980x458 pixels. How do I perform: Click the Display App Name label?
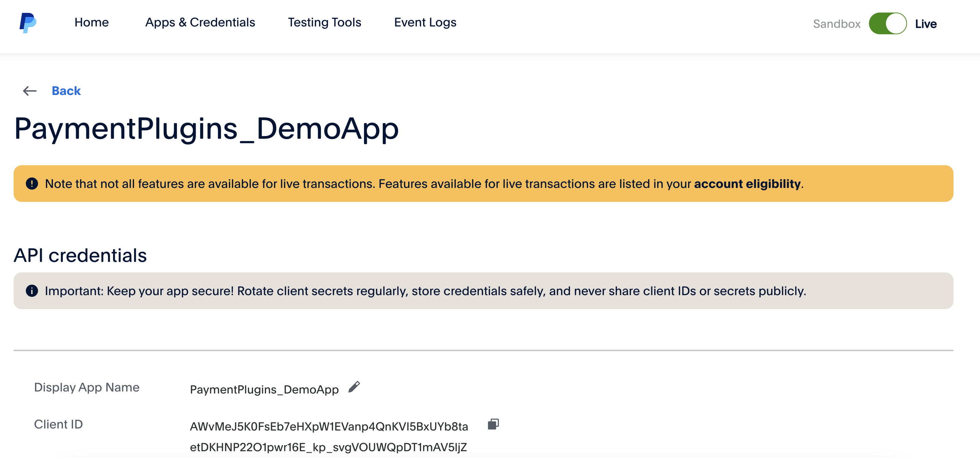87,387
